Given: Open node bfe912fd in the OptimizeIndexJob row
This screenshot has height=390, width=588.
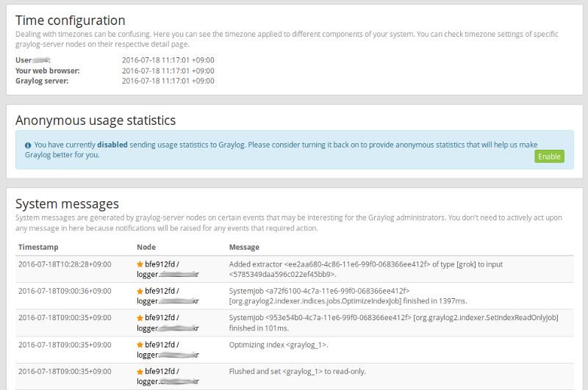Looking at the screenshot, I should click(x=162, y=291).
